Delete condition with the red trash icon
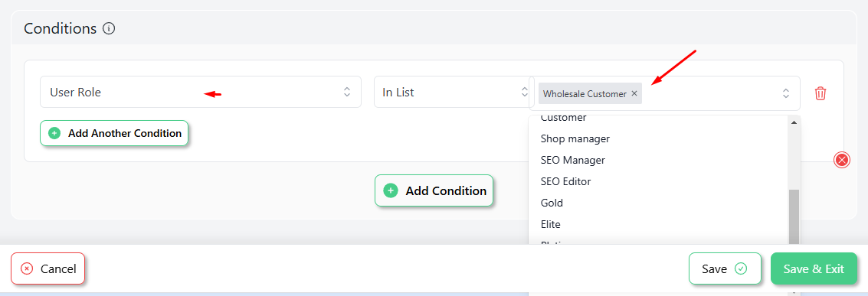The image size is (868, 296). [821, 93]
